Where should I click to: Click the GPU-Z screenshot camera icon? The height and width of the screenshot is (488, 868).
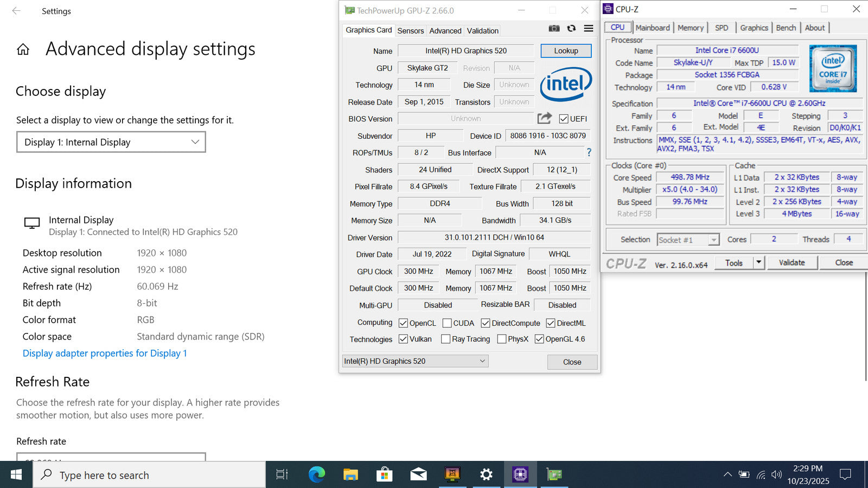(x=554, y=29)
